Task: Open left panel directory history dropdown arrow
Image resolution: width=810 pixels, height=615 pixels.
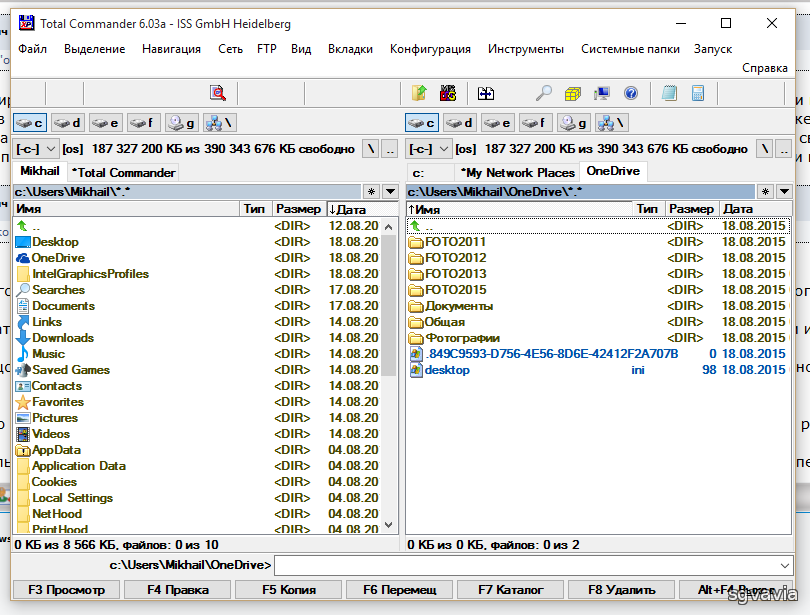Action: [x=391, y=192]
